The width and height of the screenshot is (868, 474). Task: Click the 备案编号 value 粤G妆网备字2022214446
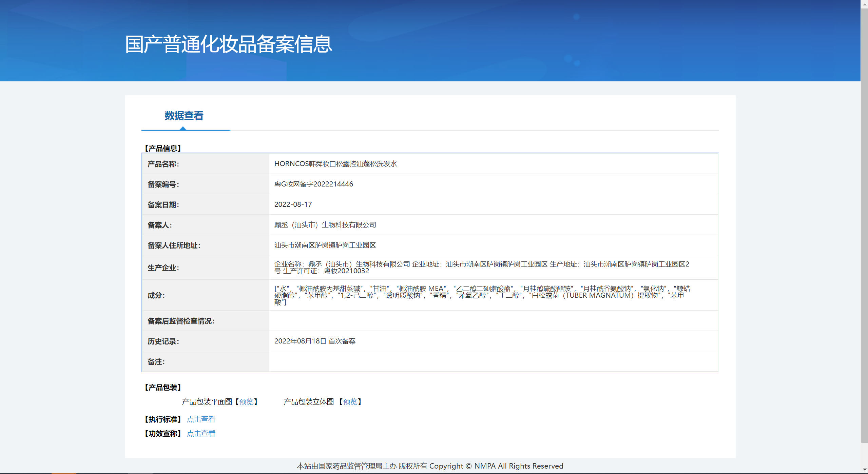point(313,184)
